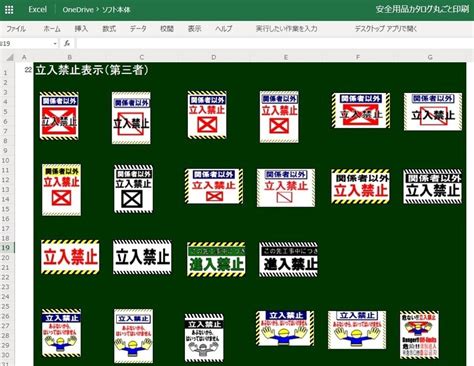
Task: Open the ソフト本体 folder link
Action: tap(116, 10)
